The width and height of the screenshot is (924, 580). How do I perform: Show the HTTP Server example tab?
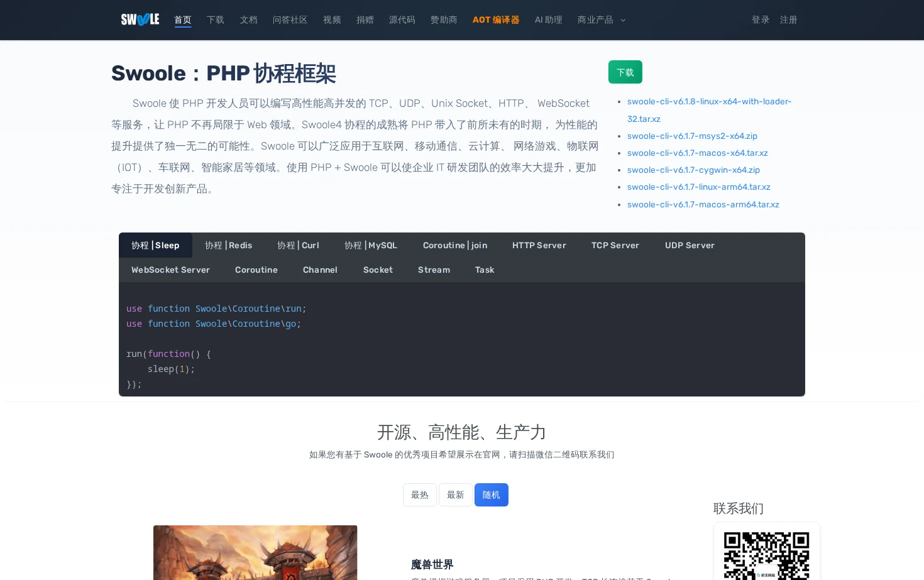pos(539,245)
